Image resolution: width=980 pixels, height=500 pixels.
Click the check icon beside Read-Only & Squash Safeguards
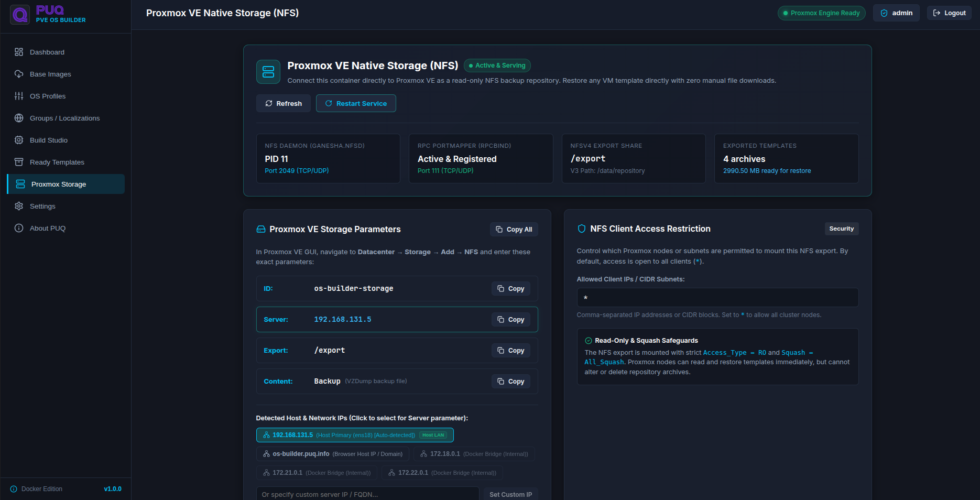click(588, 341)
